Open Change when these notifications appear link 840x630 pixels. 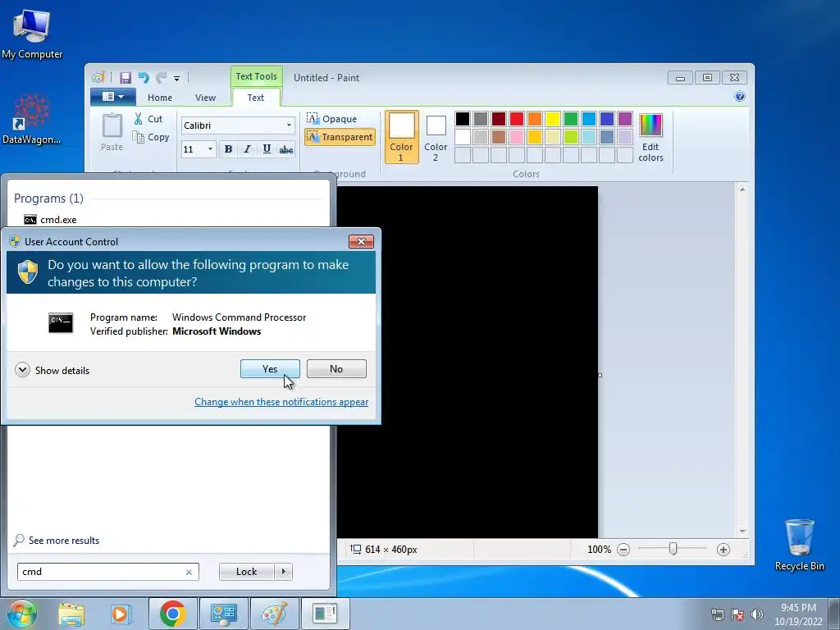(281, 402)
